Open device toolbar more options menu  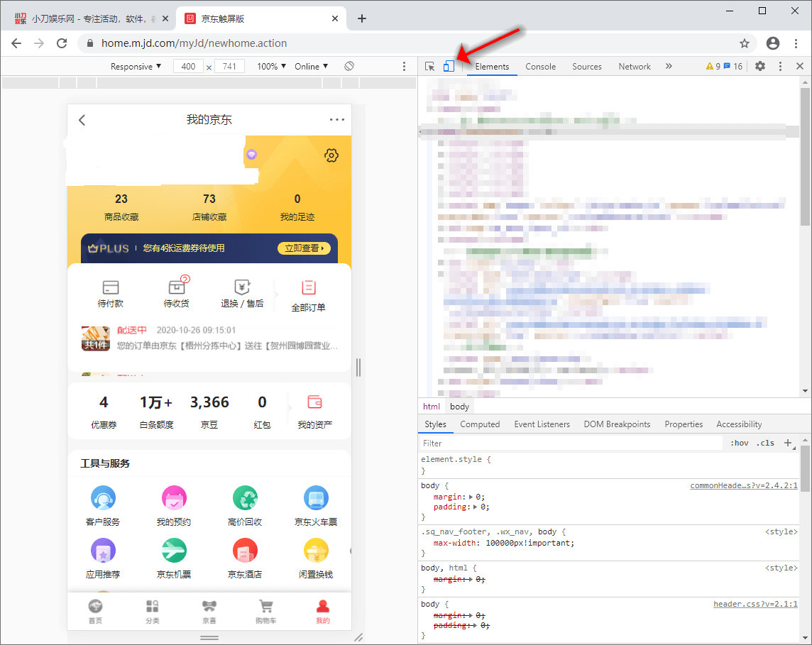(x=404, y=66)
